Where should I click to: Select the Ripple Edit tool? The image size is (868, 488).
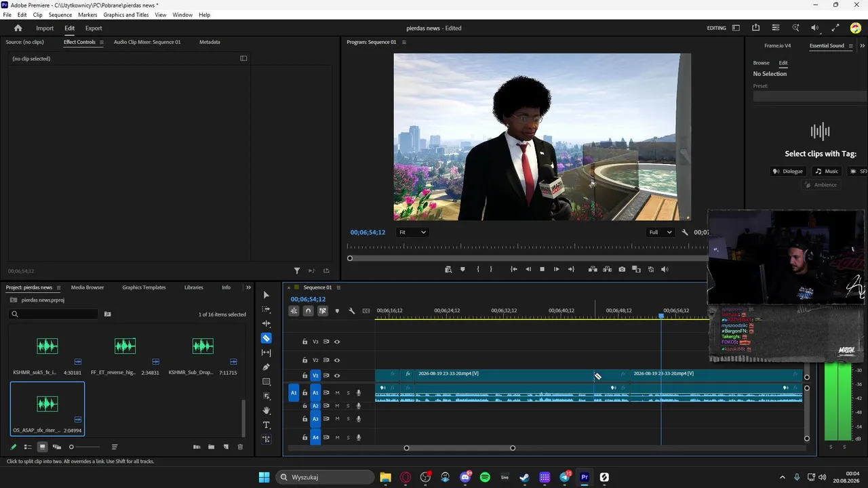click(x=266, y=323)
